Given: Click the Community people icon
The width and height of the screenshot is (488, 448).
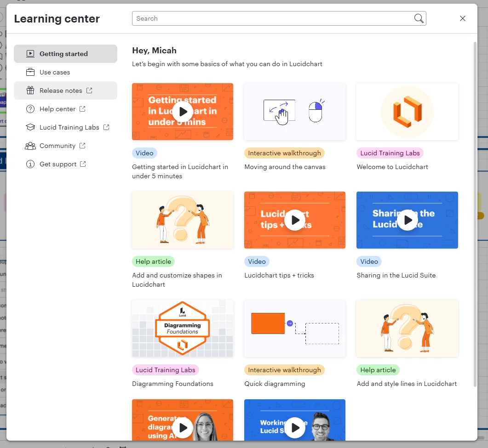Looking at the screenshot, I should tap(30, 146).
